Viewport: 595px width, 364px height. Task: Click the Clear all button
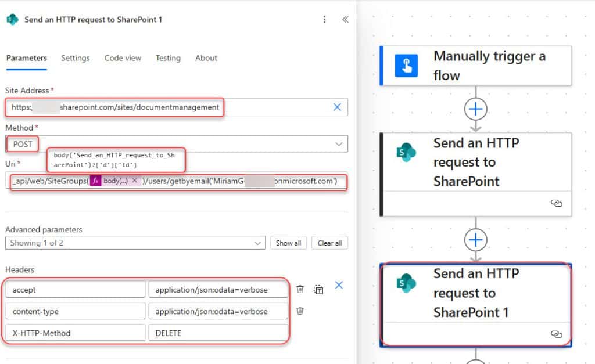[329, 243]
